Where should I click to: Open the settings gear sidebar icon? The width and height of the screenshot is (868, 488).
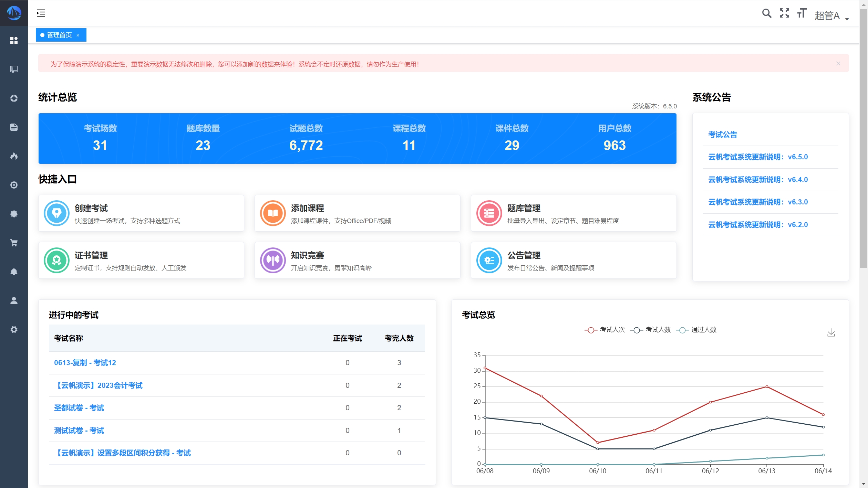point(14,329)
